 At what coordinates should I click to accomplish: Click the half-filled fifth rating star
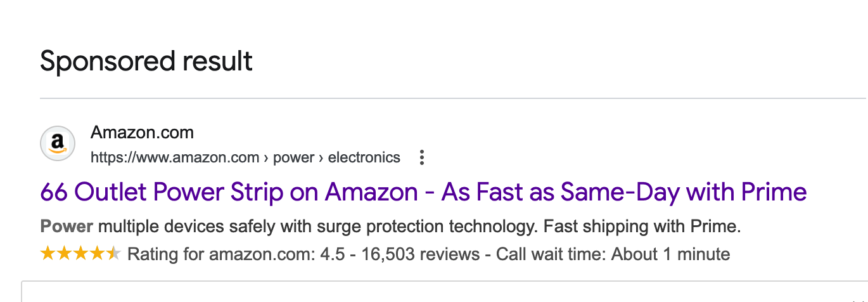pos(113,254)
